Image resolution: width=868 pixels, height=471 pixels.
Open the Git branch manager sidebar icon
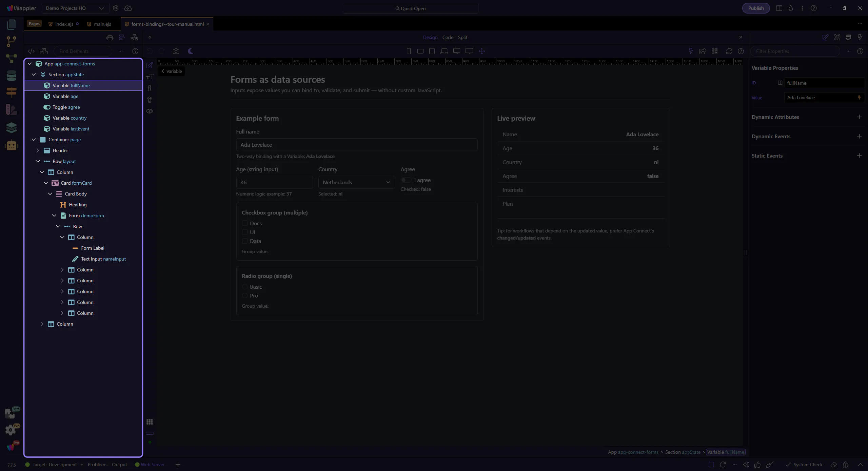[11, 41]
